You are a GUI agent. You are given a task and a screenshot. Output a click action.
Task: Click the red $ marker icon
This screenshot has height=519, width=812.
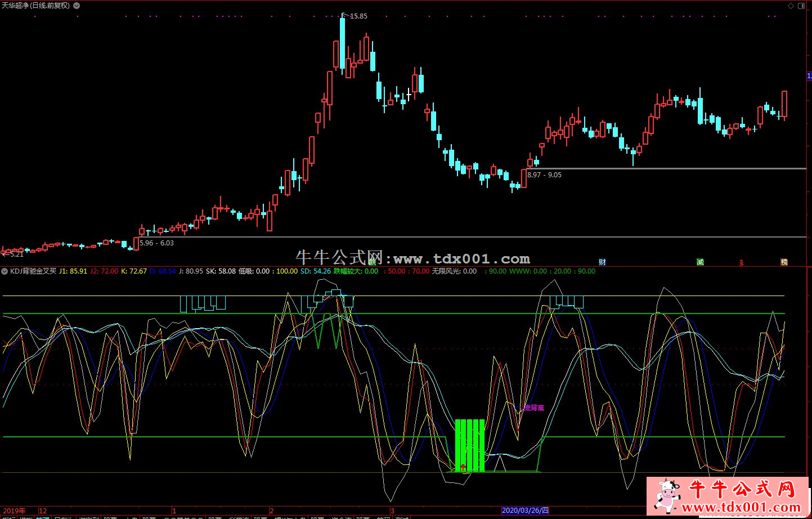(742, 262)
